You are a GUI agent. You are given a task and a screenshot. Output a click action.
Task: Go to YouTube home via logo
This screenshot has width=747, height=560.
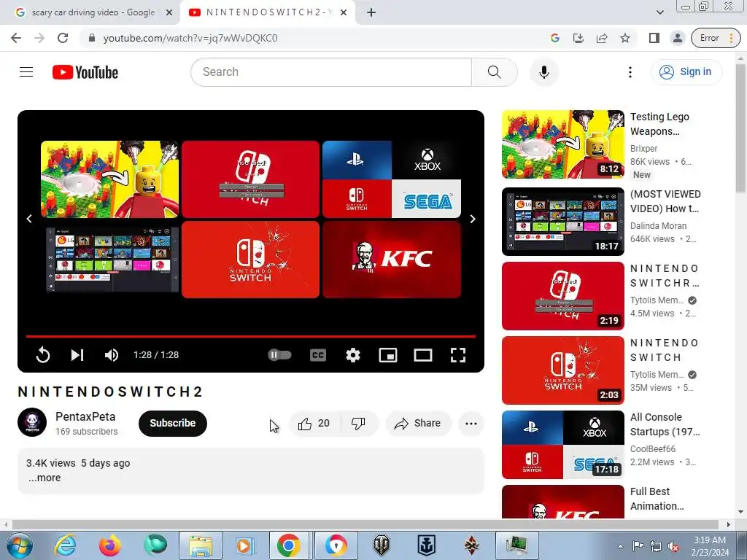pyautogui.click(x=85, y=72)
